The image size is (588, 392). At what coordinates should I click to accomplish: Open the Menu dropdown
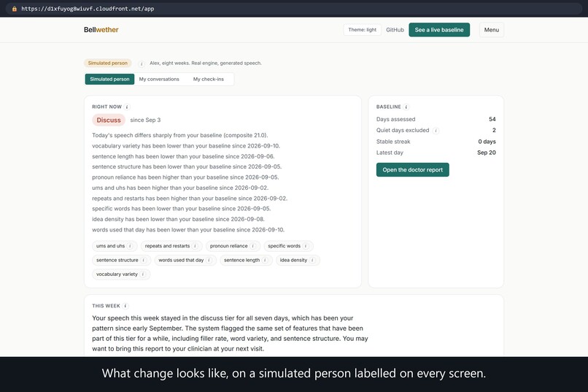[491, 30]
